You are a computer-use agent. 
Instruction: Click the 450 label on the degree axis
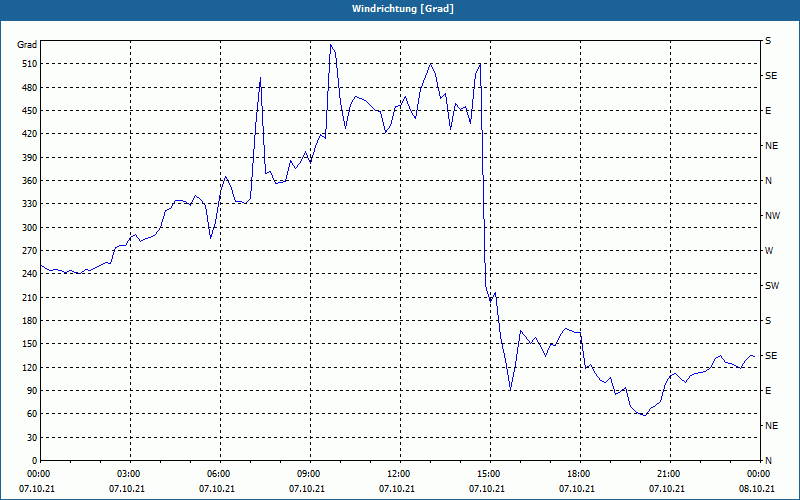pyautogui.click(x=30, y=111)
